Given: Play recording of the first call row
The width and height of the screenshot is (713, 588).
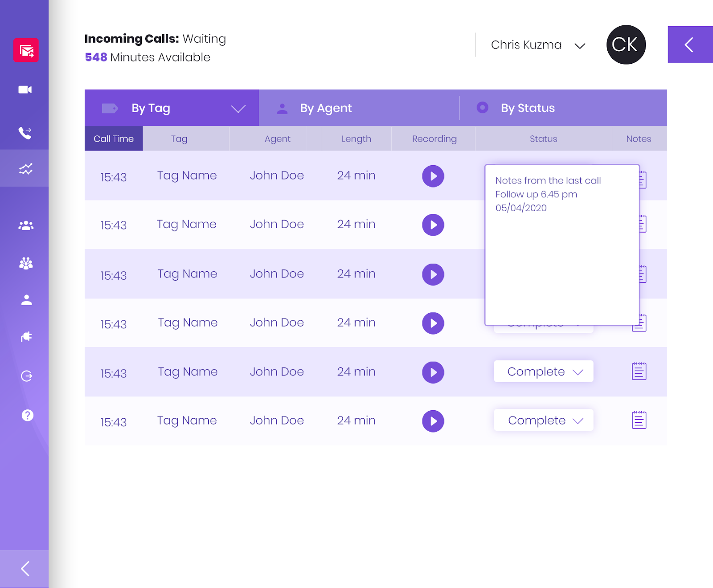Looking at the screenshot, I should point(433,176).
